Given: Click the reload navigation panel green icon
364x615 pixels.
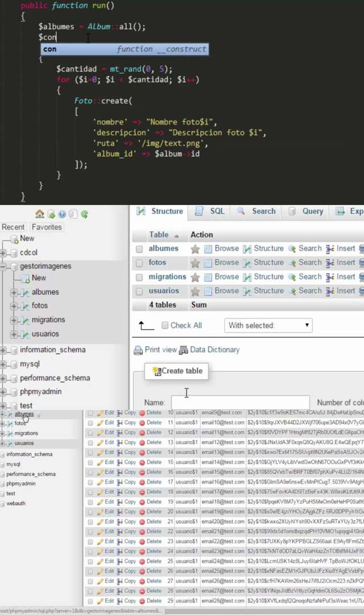Looking at the screenshot, I should point(84,214).
